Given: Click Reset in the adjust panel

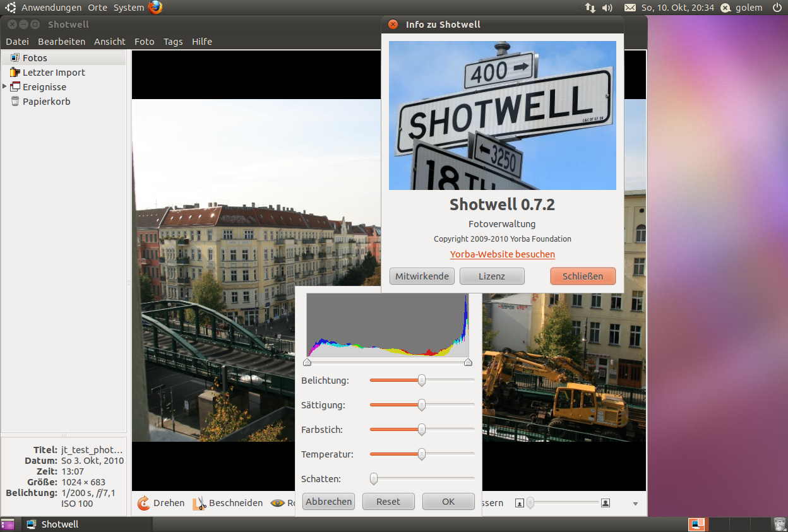Looking at the screenshot, I should (388, 502).
